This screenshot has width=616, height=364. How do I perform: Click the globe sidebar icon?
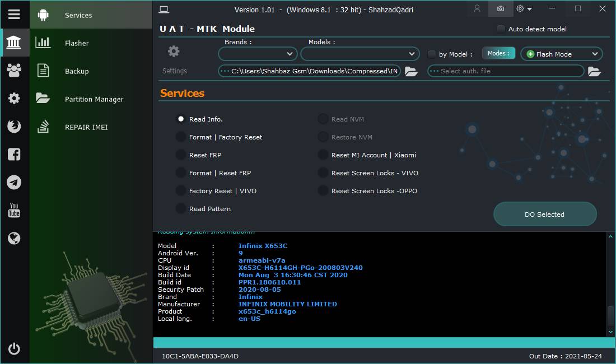[14, 238]
